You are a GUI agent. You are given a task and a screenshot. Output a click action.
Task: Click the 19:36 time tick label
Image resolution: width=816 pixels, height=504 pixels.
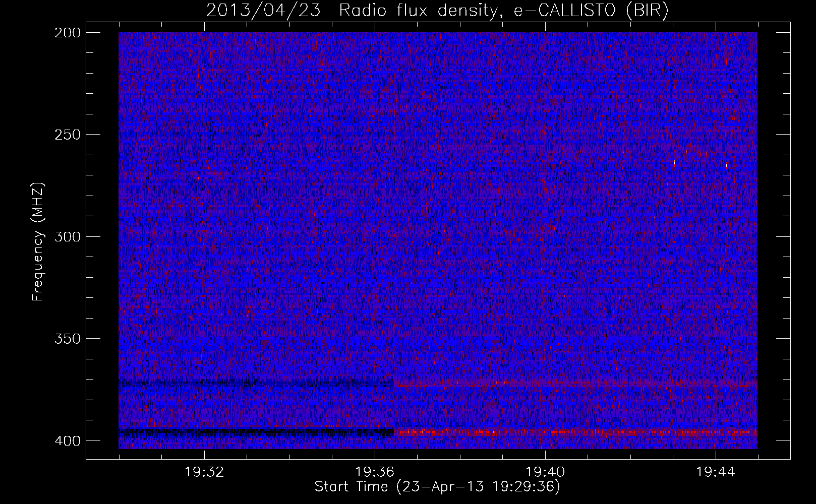point(375,472)
